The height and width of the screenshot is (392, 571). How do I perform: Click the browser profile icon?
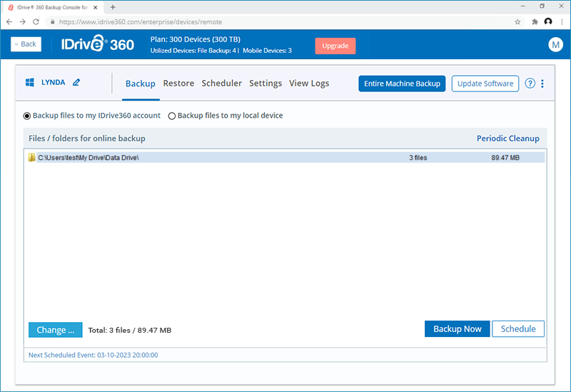(548, 21)
